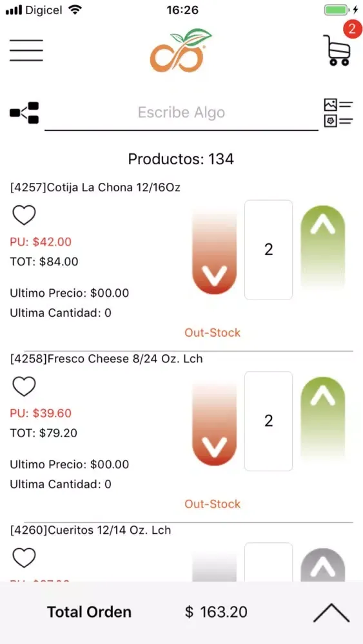The width and height of the screenshot is (363, 644).
Task: Open the hamburger menu
Action: tap(26, 50)
